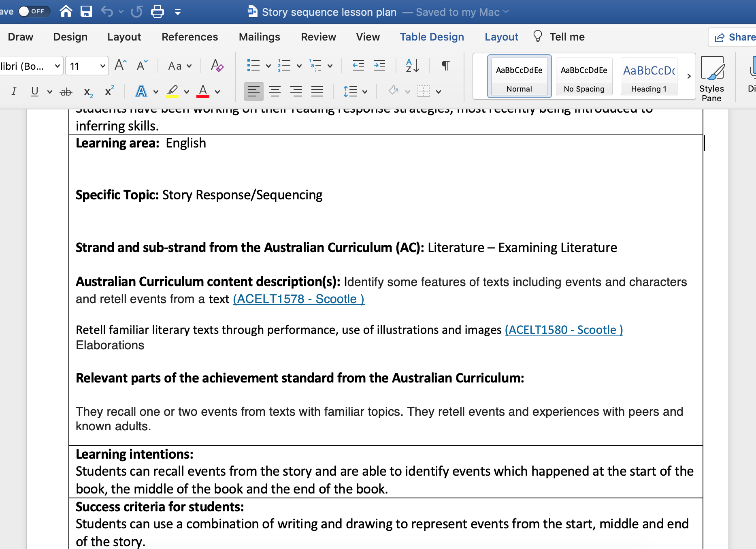Image resolution: width=756 pixels, height=549 pixels.
Task: Open Change Case Aa dropdown
Action: pos(180,66)
